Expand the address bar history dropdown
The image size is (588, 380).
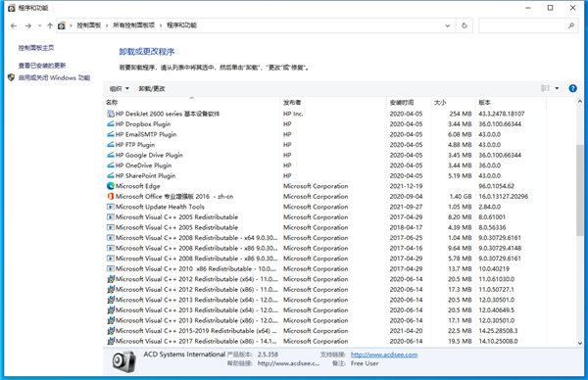(x=448, y=25)
